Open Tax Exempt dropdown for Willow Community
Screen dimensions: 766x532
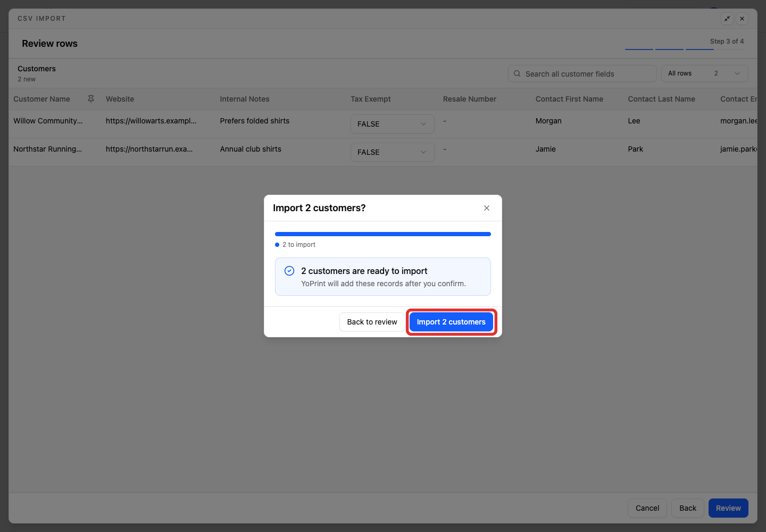(x=393, y=124)
